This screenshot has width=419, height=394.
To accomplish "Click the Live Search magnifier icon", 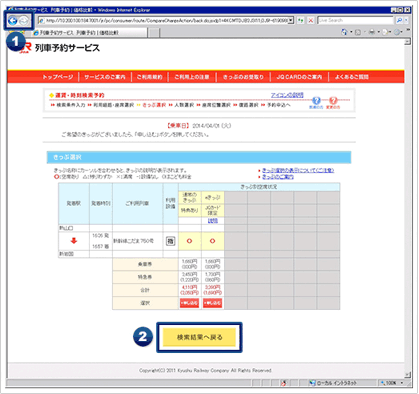I will point(399,21).
